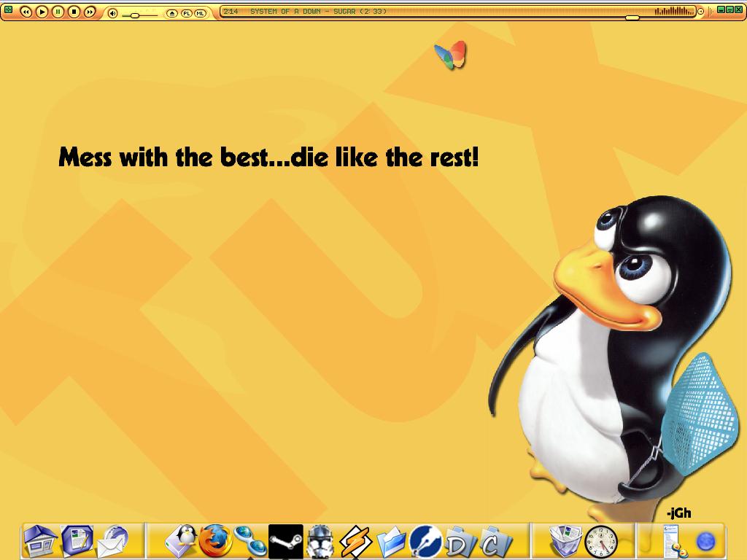This screenshot has width=747, height=560.
Task: Pause the currently playing song
Action: pyautogui.click(x=58, y=12)
